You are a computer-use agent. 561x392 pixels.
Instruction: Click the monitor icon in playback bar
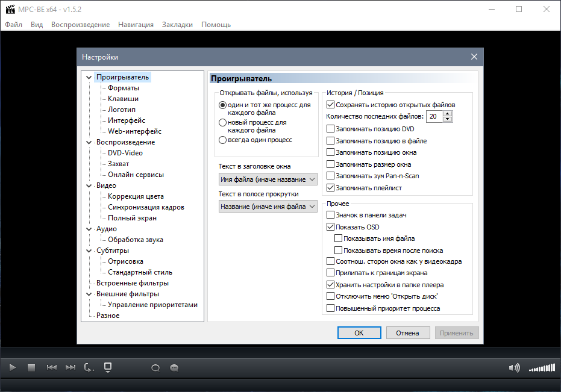click(108, 367)
